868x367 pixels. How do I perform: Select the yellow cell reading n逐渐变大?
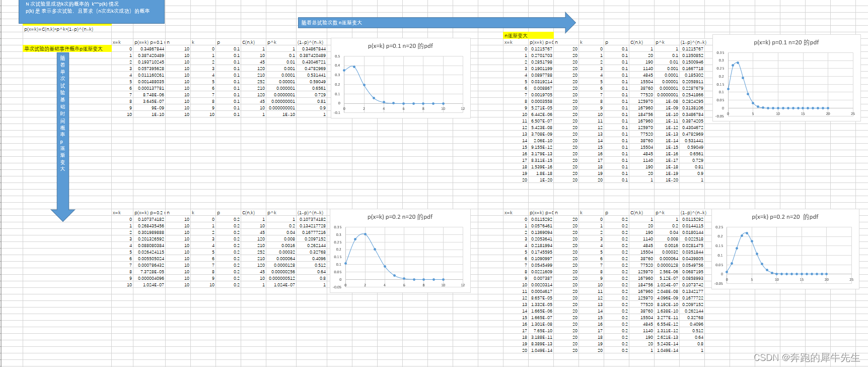[528, 36]
